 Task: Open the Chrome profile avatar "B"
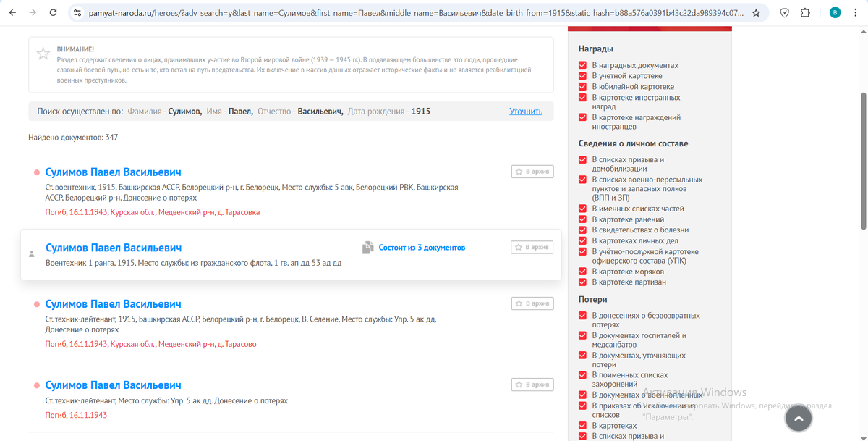[835, 13]
